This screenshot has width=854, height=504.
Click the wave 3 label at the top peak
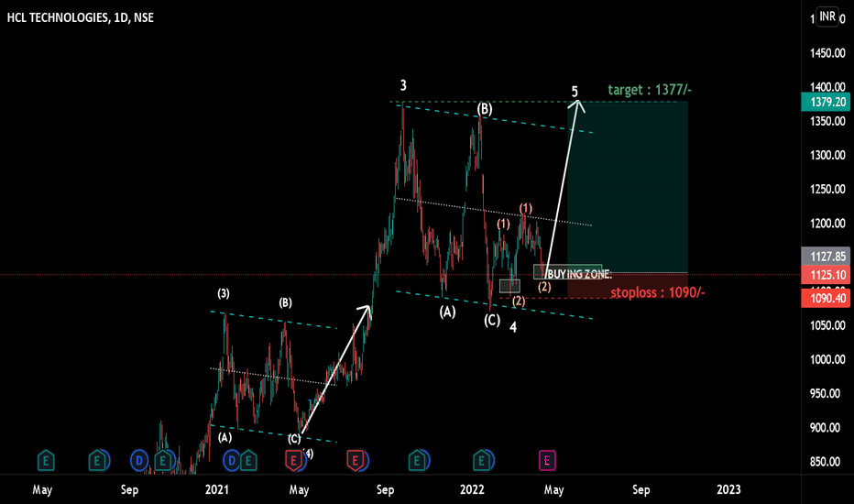point(403,85)
